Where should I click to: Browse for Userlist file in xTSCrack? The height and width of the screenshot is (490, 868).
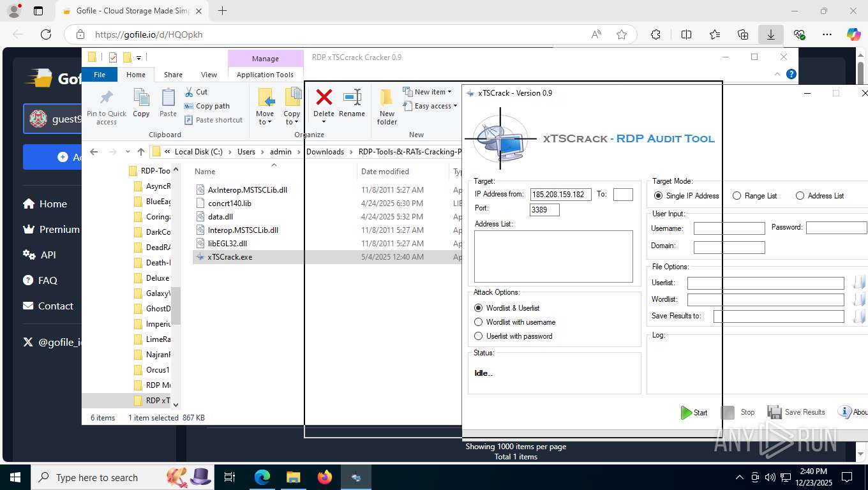point(859,283)
